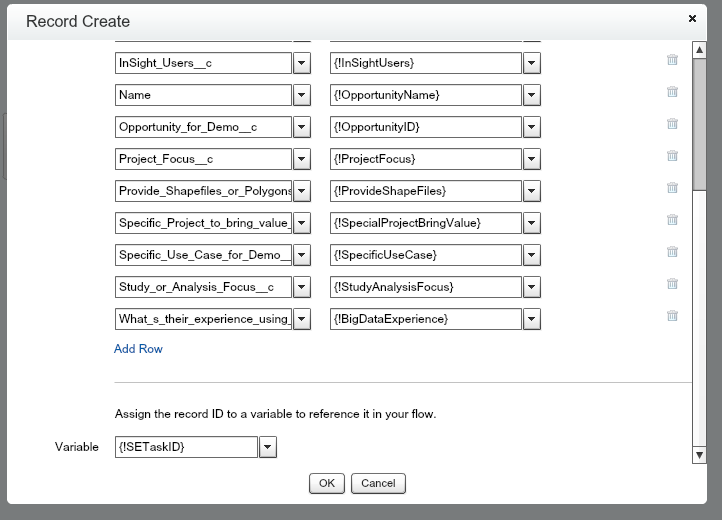Click the Add Row link
This screenshot has height=520, width=722.
(138, 349)
